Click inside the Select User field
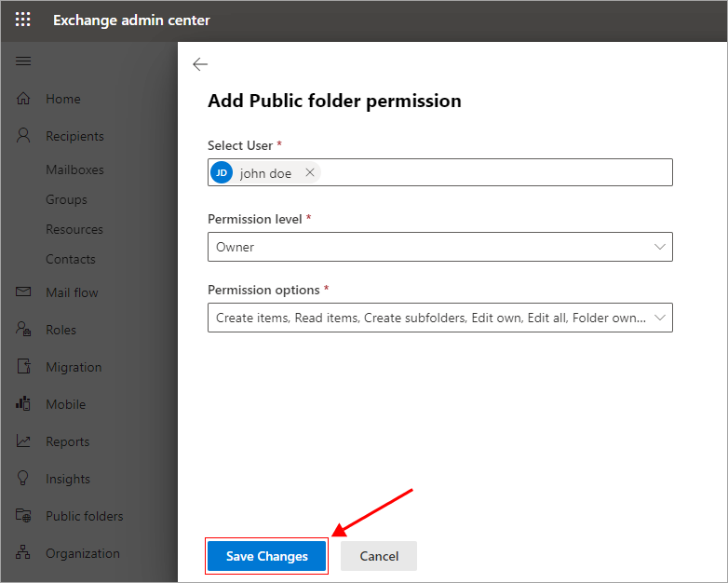 (x=493, y=172)
